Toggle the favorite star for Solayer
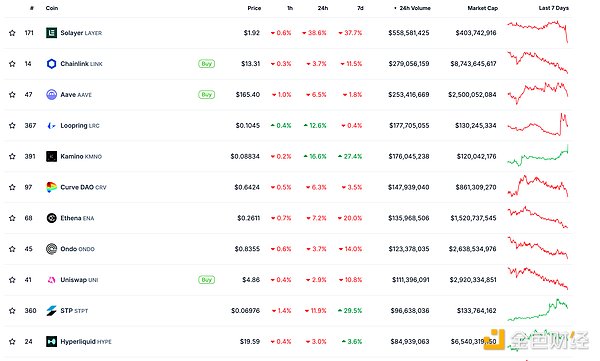 point(12,33)
